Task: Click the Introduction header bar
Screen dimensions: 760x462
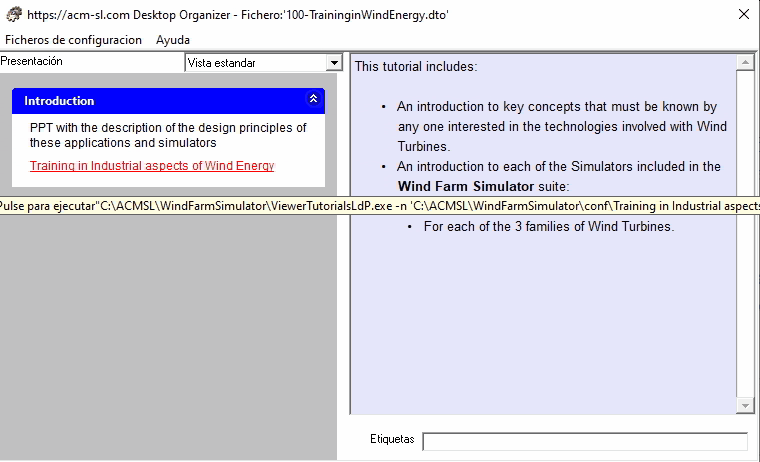Action: pyautogui.click(x=168, y=101)
